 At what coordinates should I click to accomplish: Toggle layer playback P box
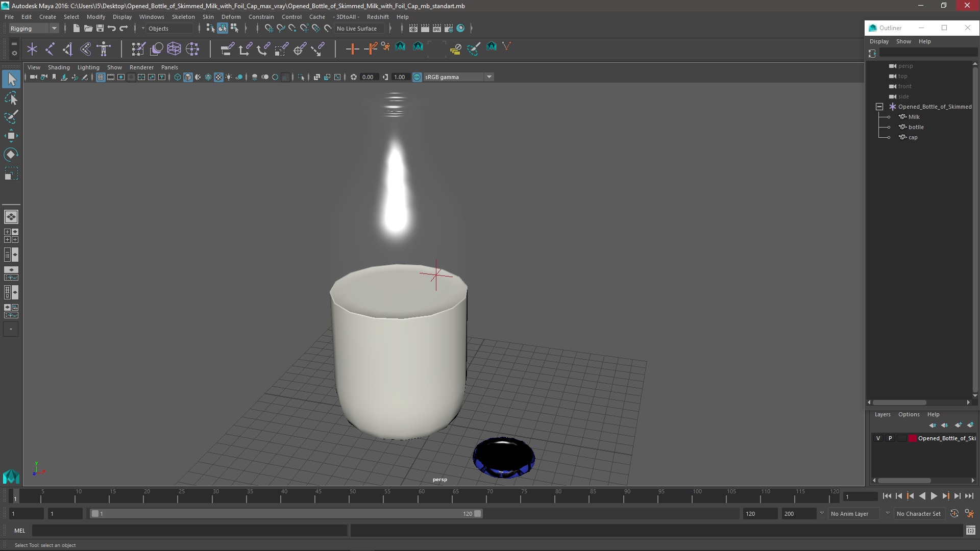[890, 438]
